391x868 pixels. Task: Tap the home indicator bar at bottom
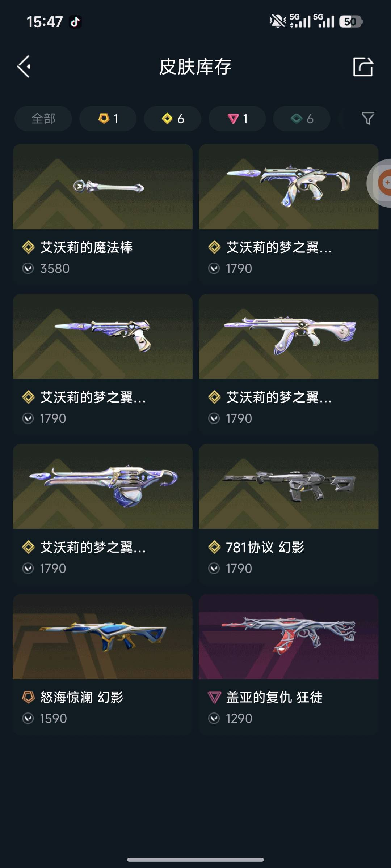click(x=195, y=860)
